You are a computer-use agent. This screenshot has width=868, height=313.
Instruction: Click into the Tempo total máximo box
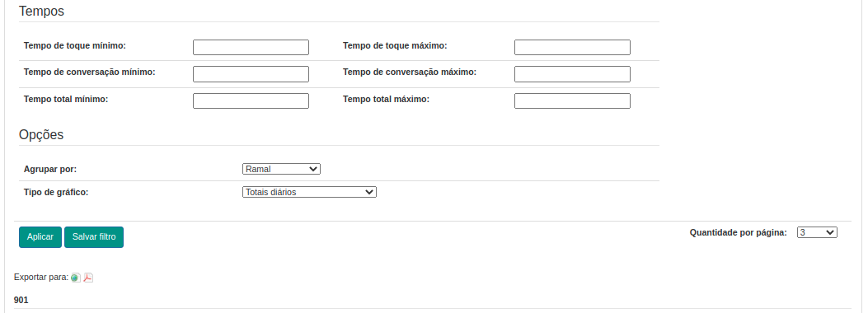[x=572, y=100]
